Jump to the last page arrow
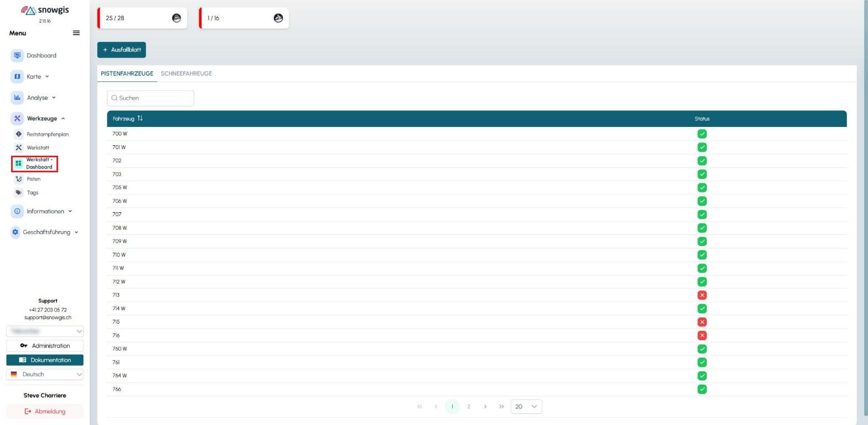The image size is (868, 425). (502, 407)
